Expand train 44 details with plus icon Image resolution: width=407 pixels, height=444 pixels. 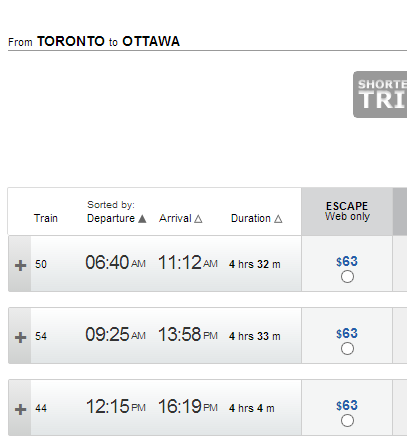(x=20, y=409)
